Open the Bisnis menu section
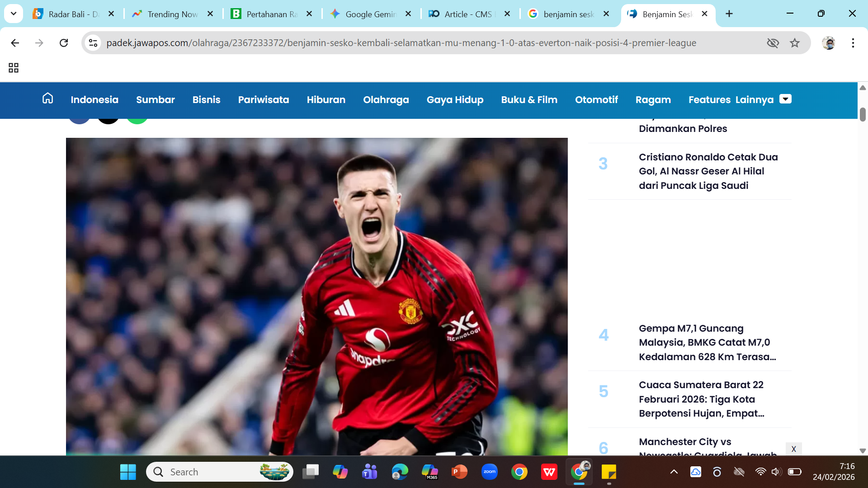This screenshot has height=488, width=868. coord(206,100)
